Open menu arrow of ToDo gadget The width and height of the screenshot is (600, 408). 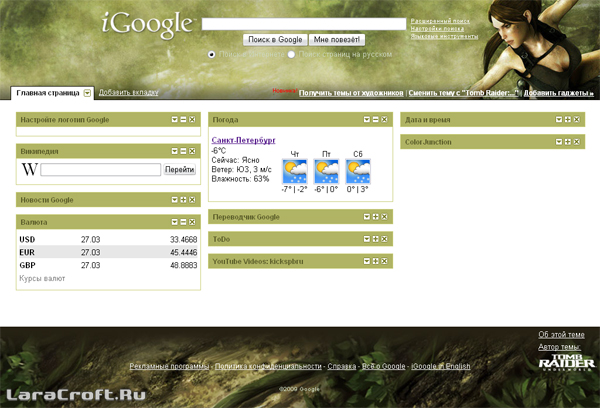pyautogui.click(x=367, y=239)
